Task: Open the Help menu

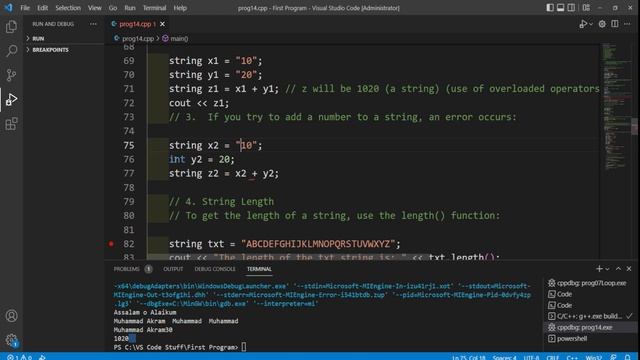Action: point(180,8)
